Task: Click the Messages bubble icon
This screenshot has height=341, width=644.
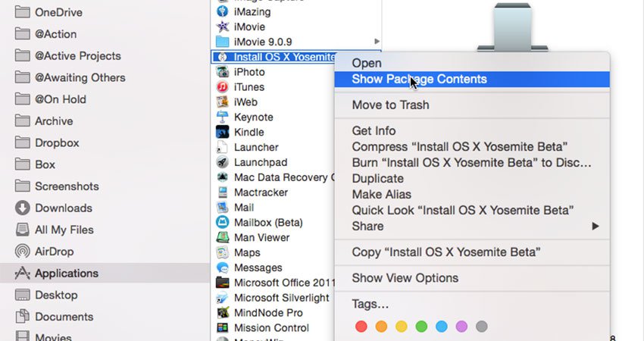Action: coord(222,267)
